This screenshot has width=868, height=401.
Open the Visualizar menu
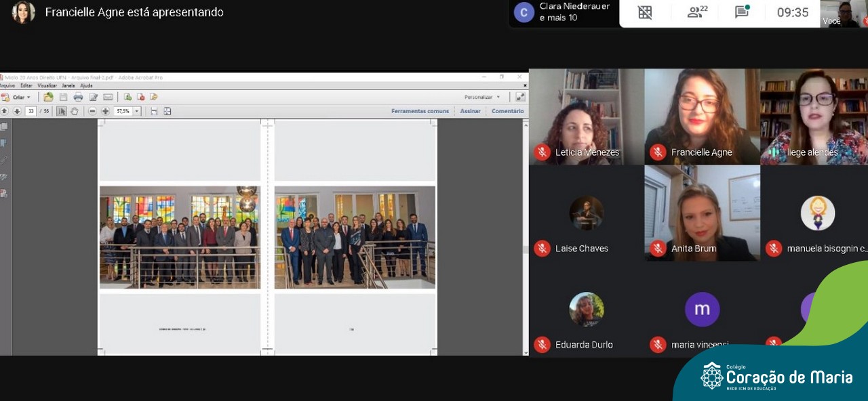tap(47, 86)
